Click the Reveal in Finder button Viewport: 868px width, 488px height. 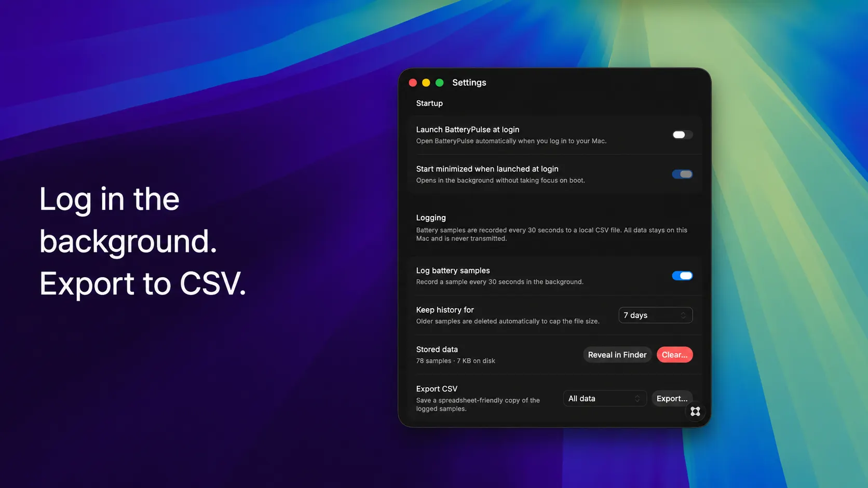[617, 355]
